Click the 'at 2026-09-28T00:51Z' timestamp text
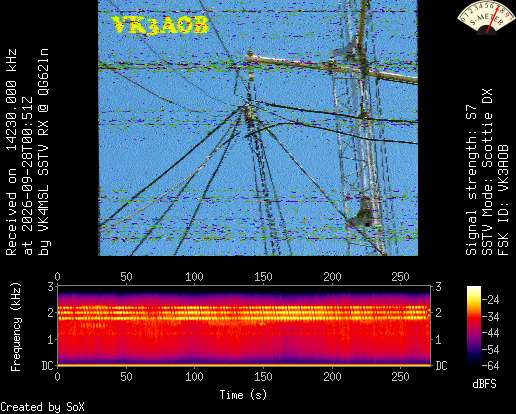 pos(28,176)
